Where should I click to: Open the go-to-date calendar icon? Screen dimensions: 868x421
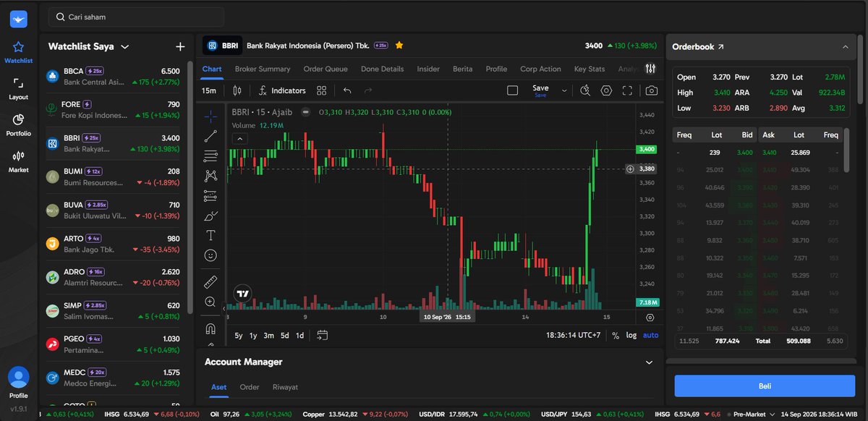(323, 335)
